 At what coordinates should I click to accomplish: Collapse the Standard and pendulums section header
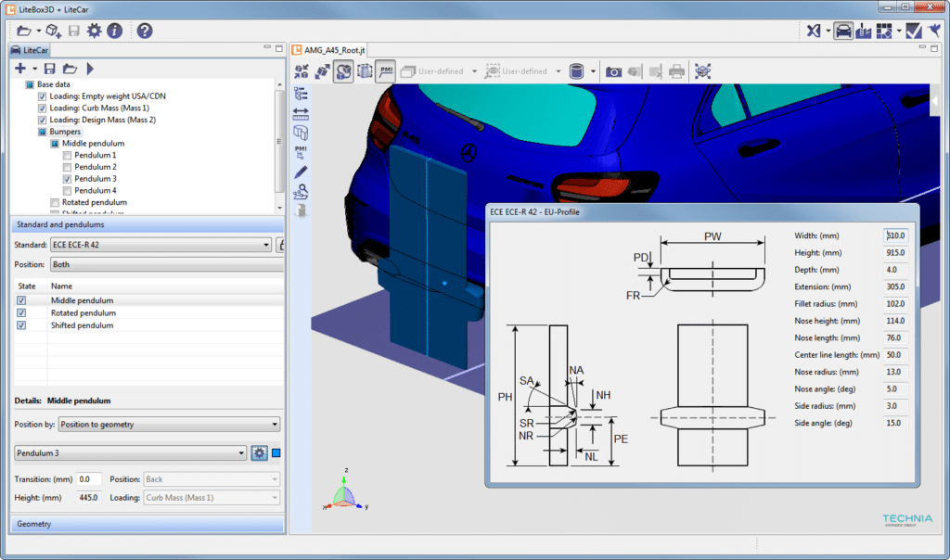[x=148, y=224]
